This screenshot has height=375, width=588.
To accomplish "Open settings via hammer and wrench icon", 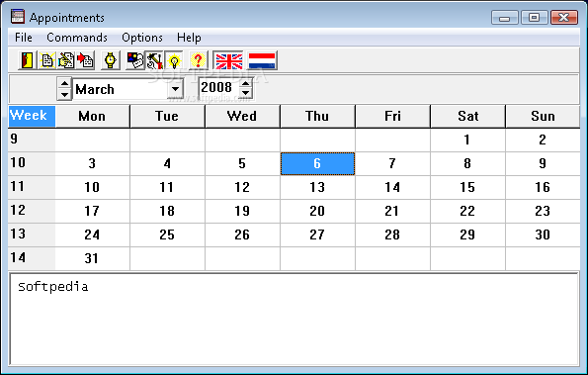I will [x=154, y=60].
